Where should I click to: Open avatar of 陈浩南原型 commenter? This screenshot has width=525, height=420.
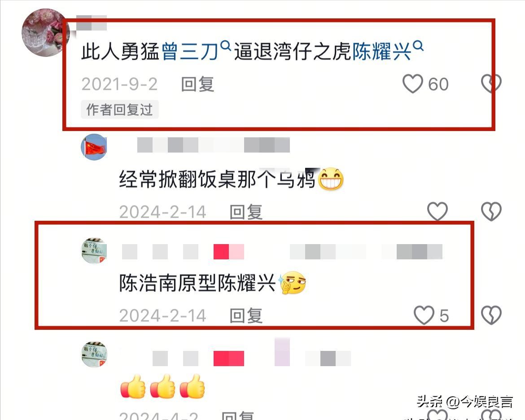click(94, 251)
